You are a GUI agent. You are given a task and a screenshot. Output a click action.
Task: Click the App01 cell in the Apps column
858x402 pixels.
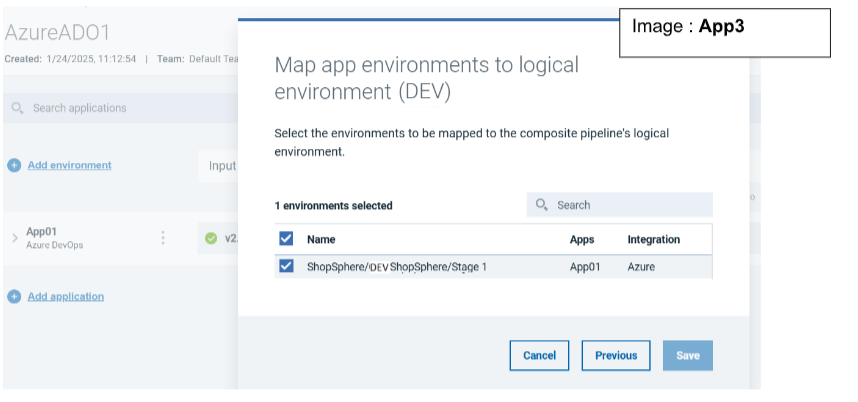tap(585, 267)
